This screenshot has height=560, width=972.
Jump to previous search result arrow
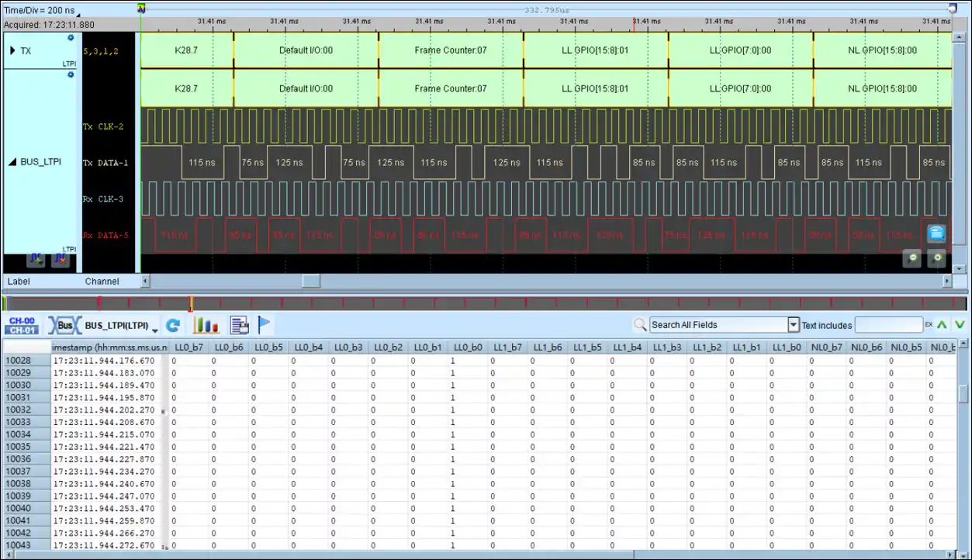point(942,325)
